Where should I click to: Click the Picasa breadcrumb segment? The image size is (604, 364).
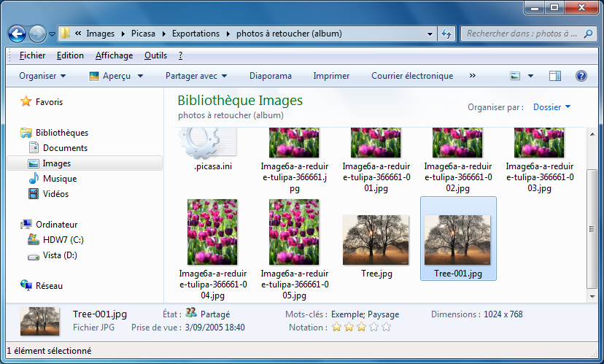coord(143,34)
